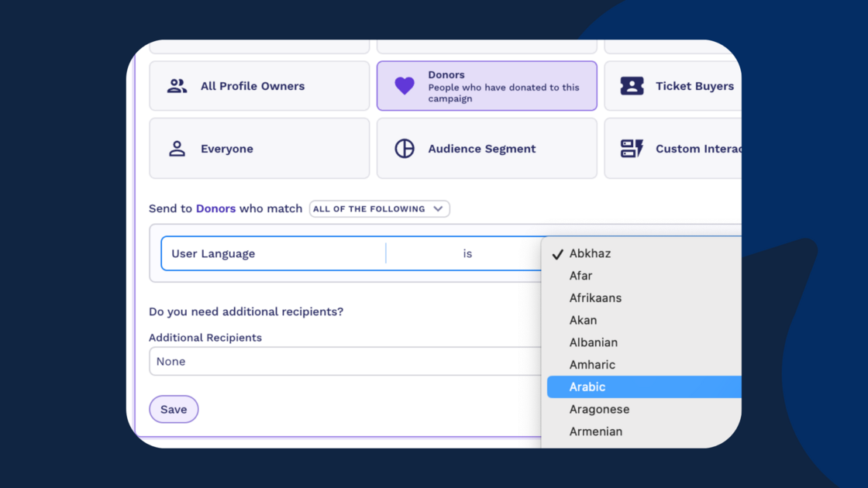Viewport: 868px width, 488px height.
Task: Open the User Language field selector
Action: (x=273, y=253)
